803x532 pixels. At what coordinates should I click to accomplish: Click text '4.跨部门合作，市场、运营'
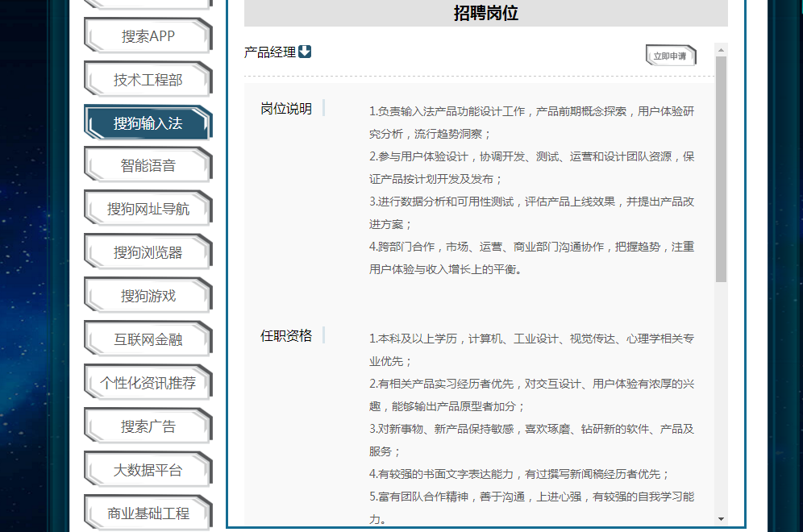pos(436,247)
